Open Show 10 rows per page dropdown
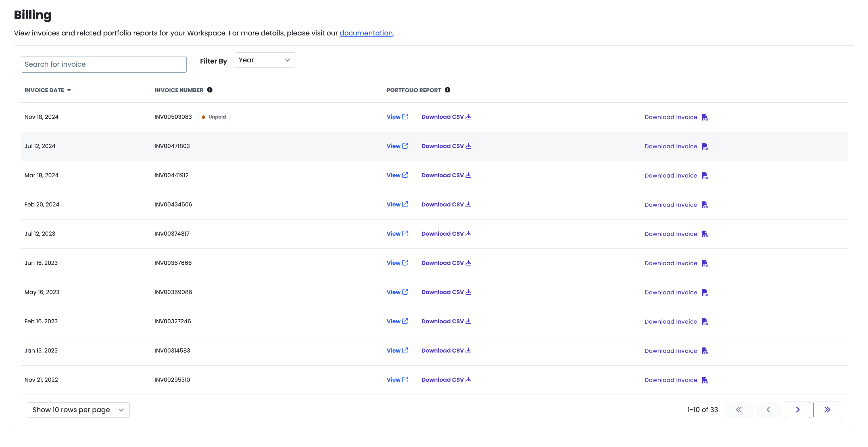Image resolution: width=868 pixels, height=447 pixels. tap(78, 410)
